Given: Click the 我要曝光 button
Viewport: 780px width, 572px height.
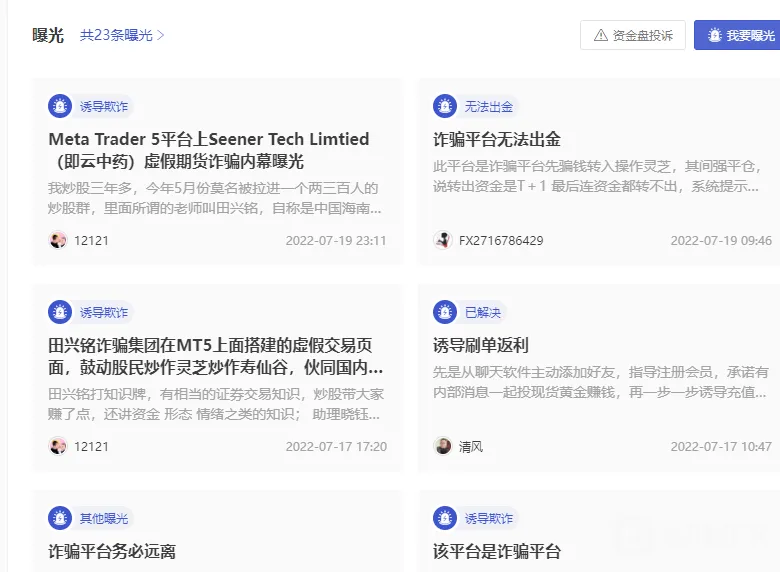Looking at the screenshot, I should (x=737, y=35).
